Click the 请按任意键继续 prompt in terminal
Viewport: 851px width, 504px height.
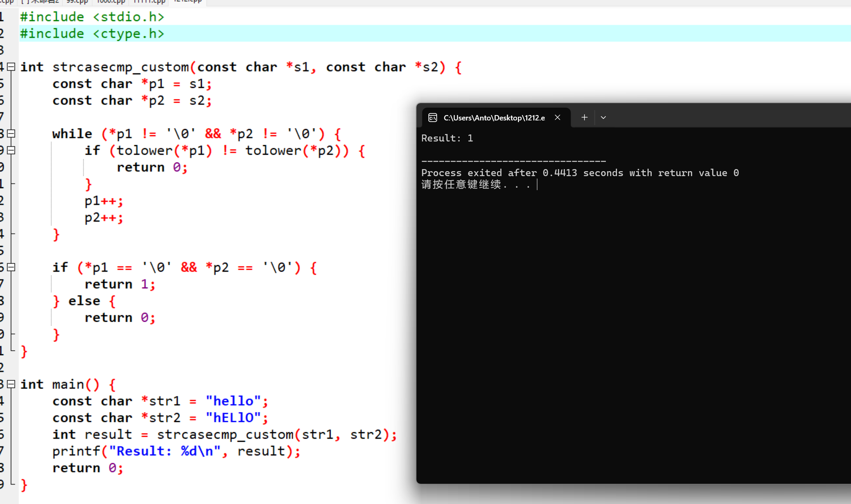462,184
